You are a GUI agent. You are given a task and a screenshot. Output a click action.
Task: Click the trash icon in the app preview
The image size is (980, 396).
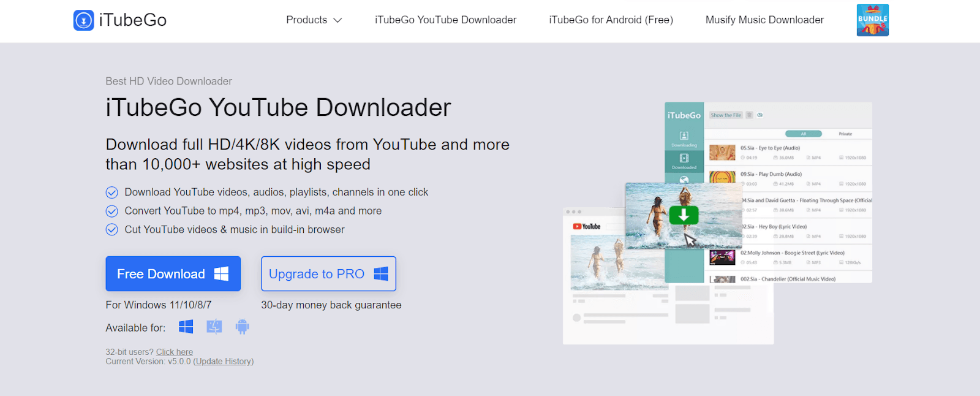click(x=749, y=115)
